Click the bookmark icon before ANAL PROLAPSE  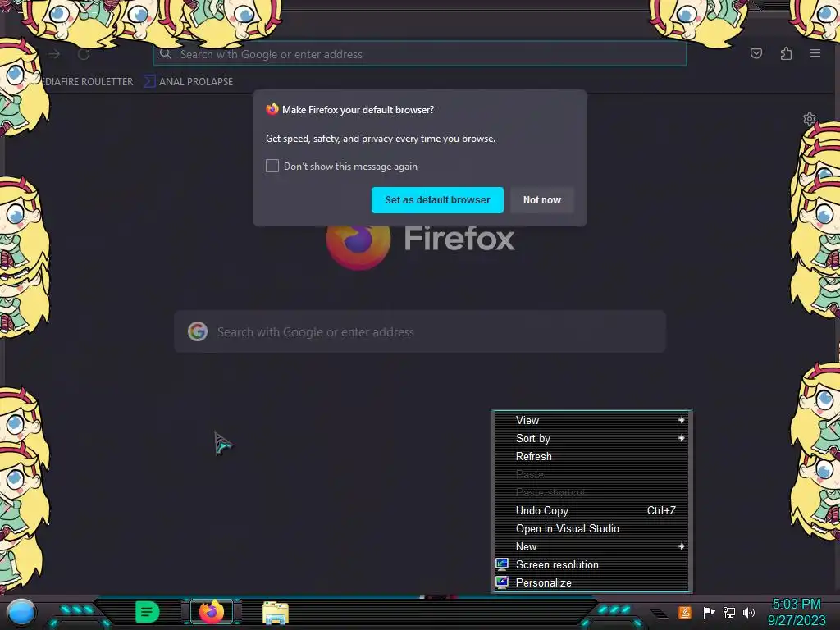149,81
